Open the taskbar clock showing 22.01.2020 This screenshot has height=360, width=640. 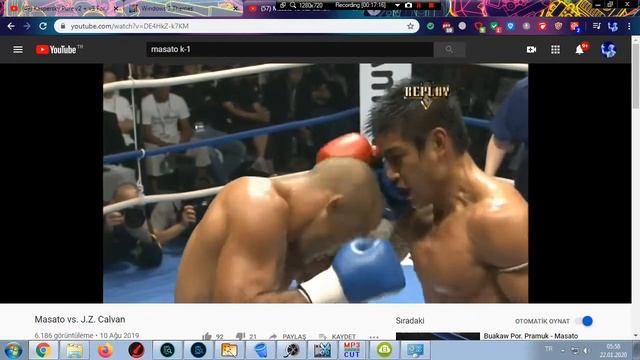[613, 351]
